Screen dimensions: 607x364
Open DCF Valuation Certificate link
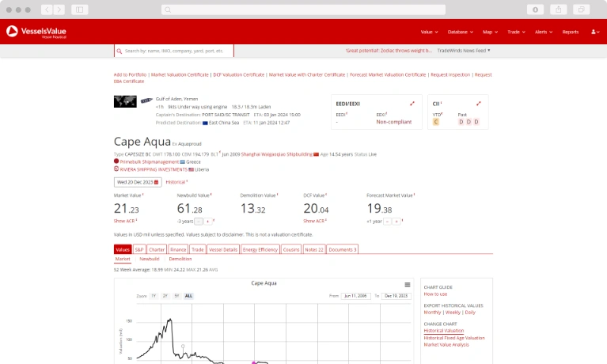pyautogui.click(x=239, y=74)
